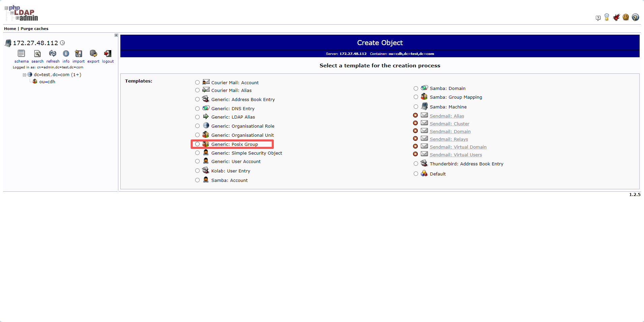Click the red bug report icon
The width and height of the screenshot is (644, 322).
[616, 17]
